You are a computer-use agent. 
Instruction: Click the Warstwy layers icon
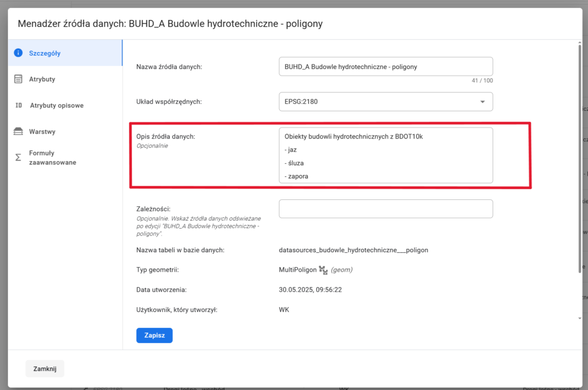pos(18,132)
